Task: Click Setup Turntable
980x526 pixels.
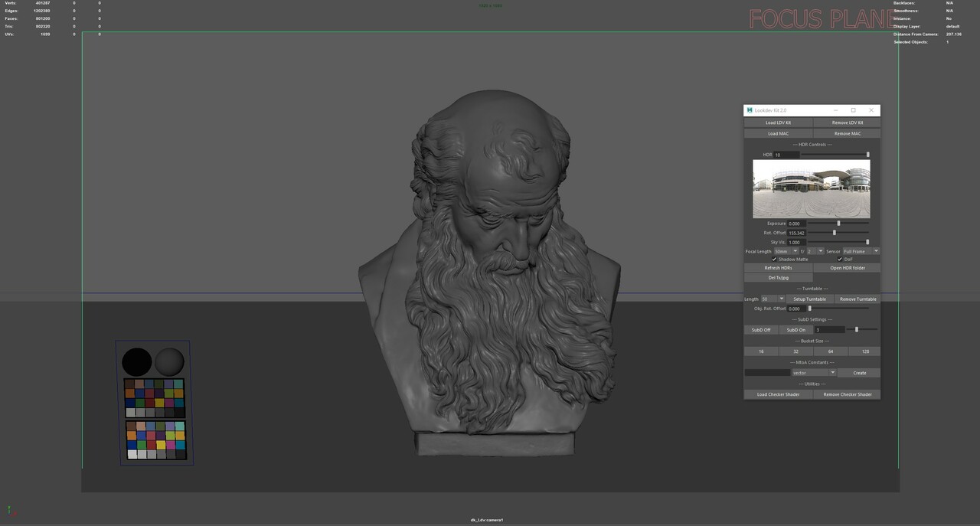Action: [809, 299]
